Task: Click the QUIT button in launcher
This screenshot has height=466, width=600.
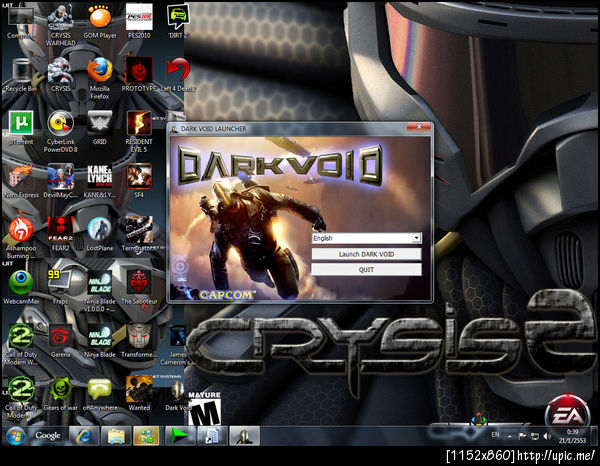Action: click(367, 270)
